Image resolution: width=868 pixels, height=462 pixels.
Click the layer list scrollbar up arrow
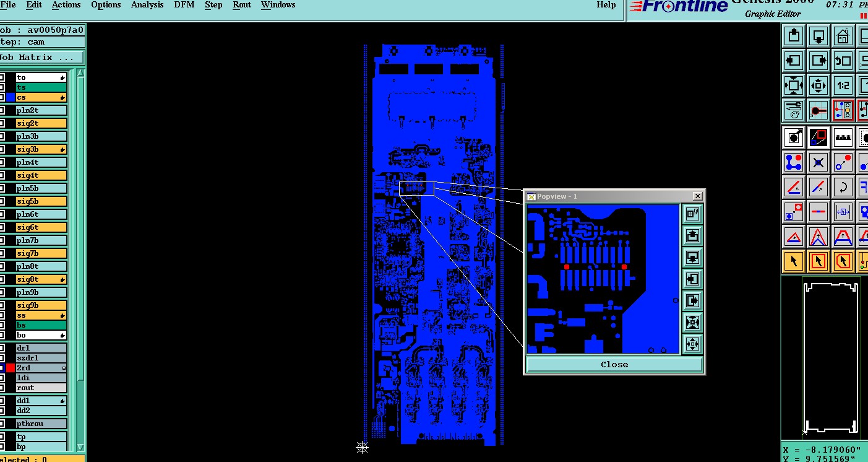[x=80, y=73]
